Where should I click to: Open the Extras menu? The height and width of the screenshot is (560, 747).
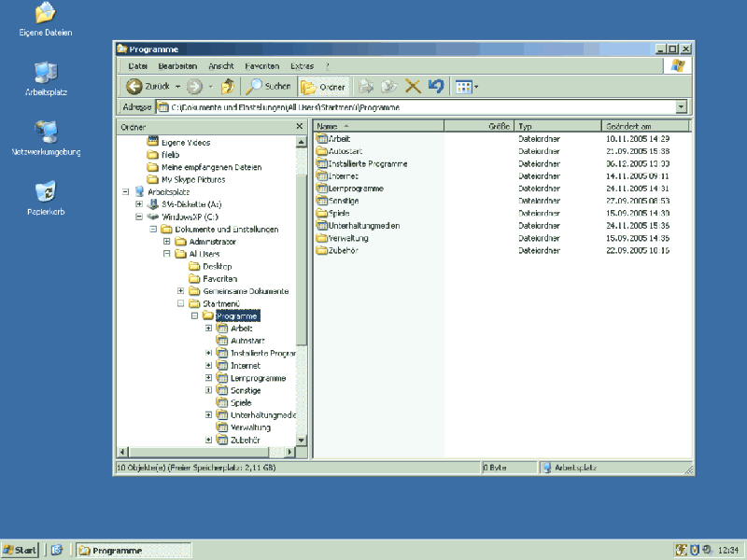point(302,66)
